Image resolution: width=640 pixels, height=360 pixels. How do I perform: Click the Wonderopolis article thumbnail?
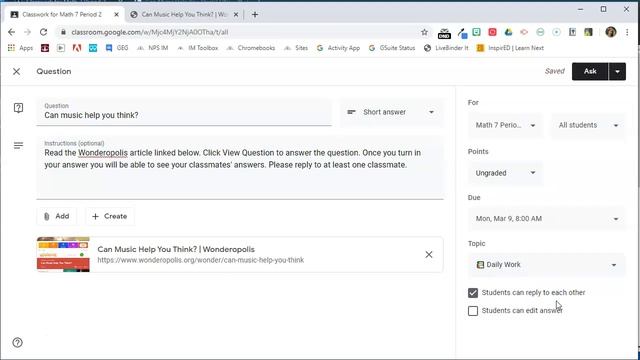coord(63,254)
